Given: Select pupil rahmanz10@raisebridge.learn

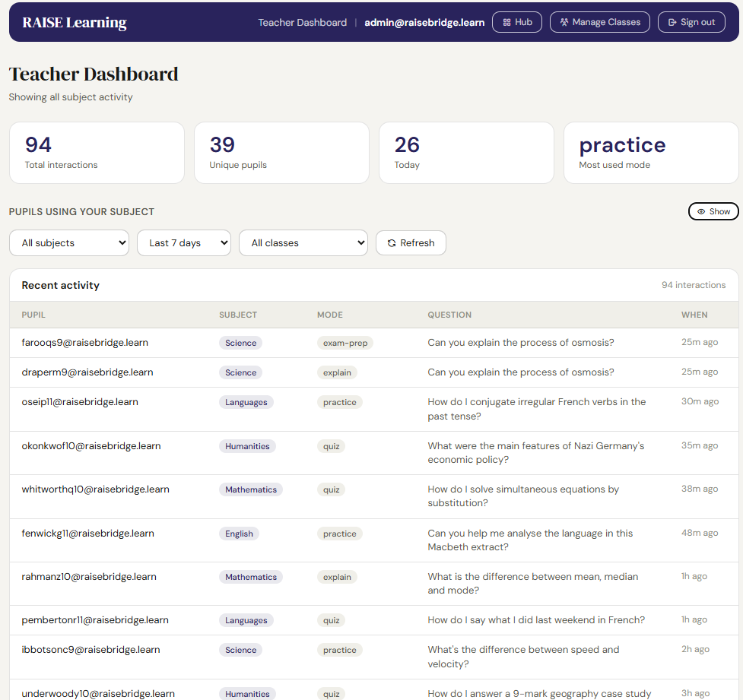Looking at the screenshot, I should click(89, 577).
